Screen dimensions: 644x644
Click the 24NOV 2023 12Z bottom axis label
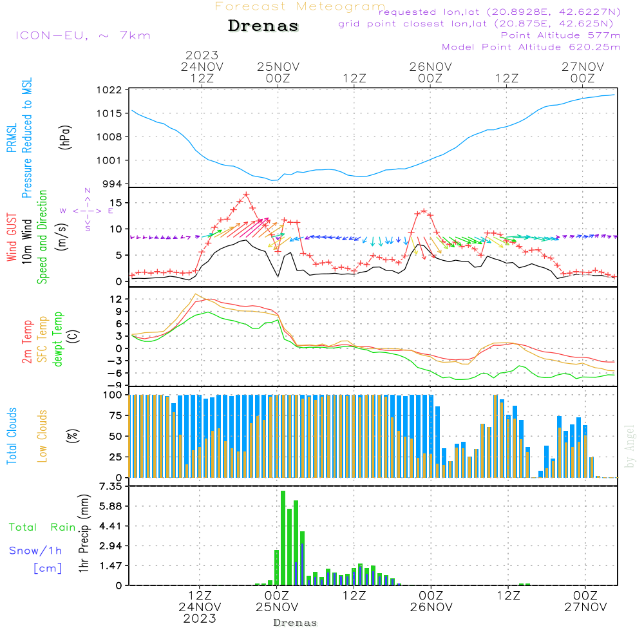[200, 607]
